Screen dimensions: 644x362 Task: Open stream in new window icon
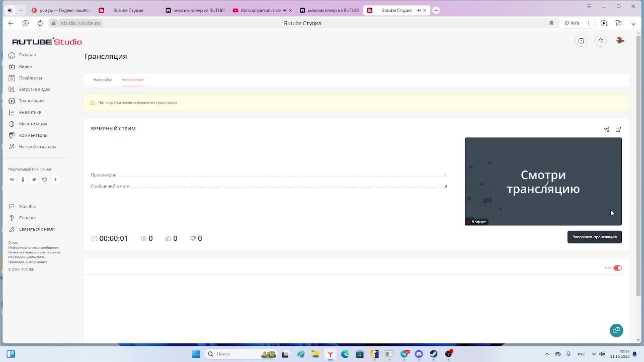[x=618, y=129]
